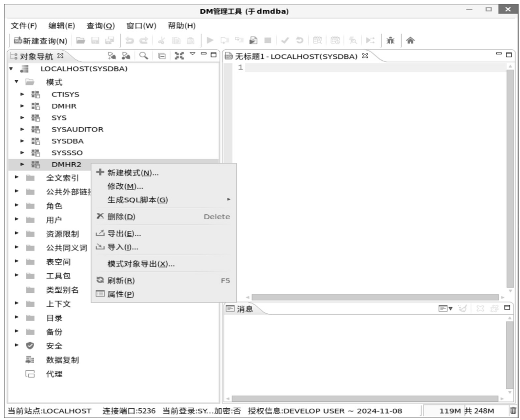Choose 新建模式(N)... from the context menu

pyautogui.click(x=133, y=173)
